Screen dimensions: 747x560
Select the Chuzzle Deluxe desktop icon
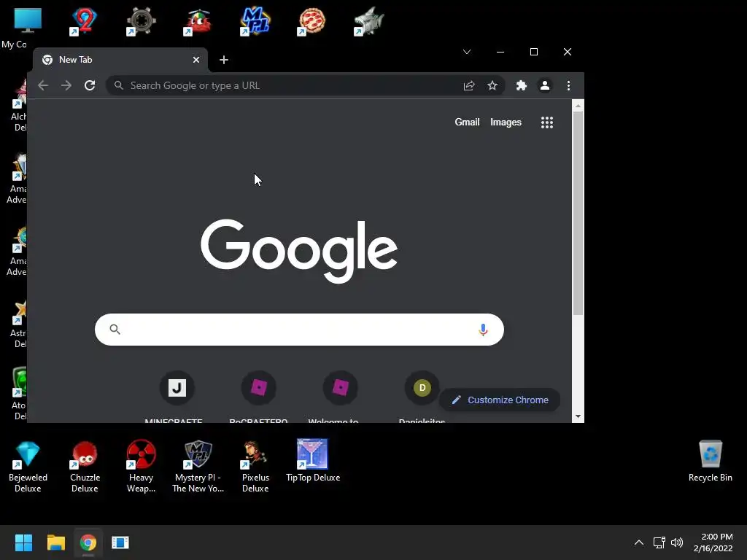pos(85,467)
